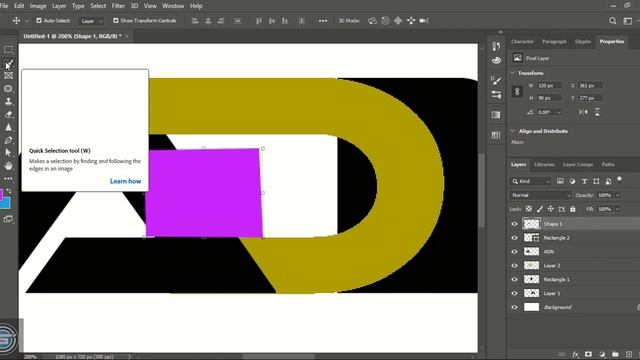The width and height of the screenshot is (640, 360).
Task: Open the Filter menu
Action: coord(118,6)
